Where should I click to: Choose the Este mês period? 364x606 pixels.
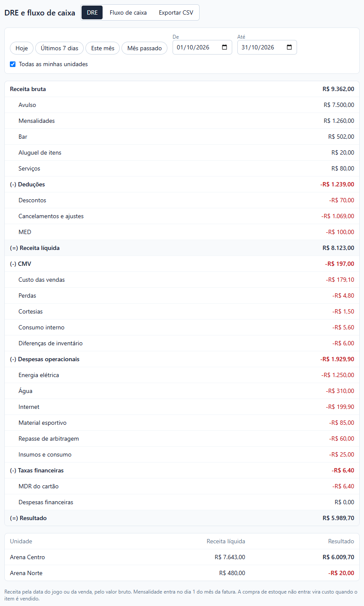[103, 48]
